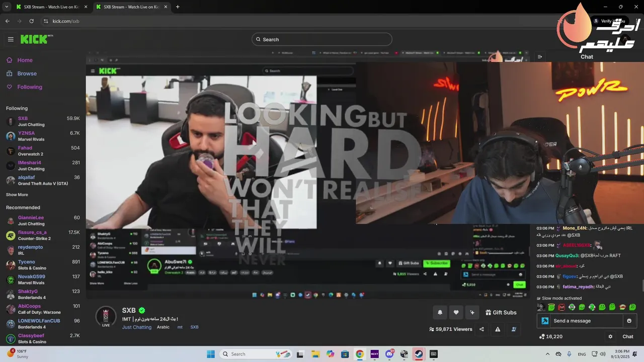
Task: Open IMeshari4 channel in sidebar
Action: tap(43, 165)
